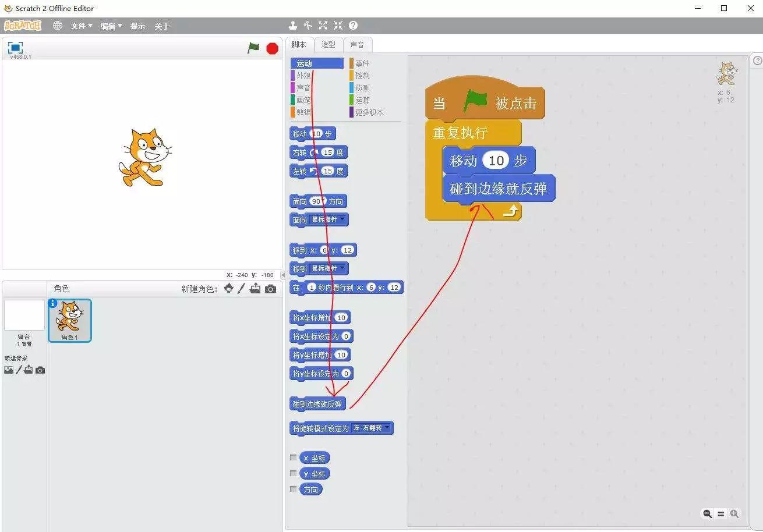Open the help panel question mark

757,61
